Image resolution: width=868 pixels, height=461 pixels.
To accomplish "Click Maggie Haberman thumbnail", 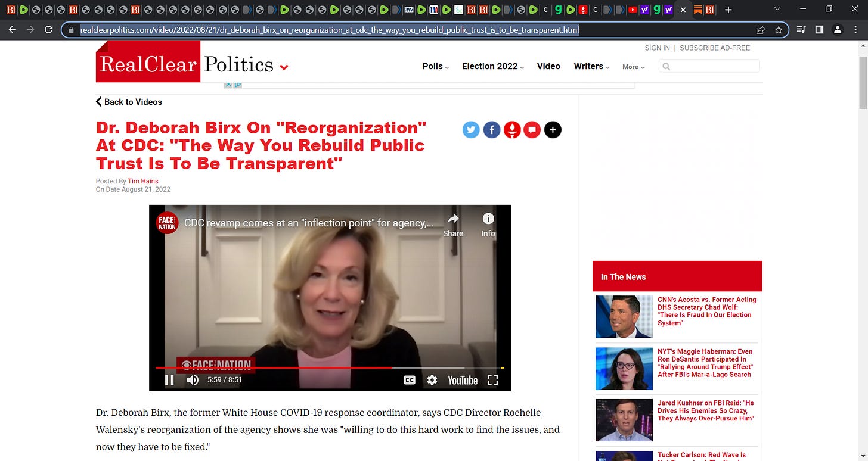I will click(624, 369).
